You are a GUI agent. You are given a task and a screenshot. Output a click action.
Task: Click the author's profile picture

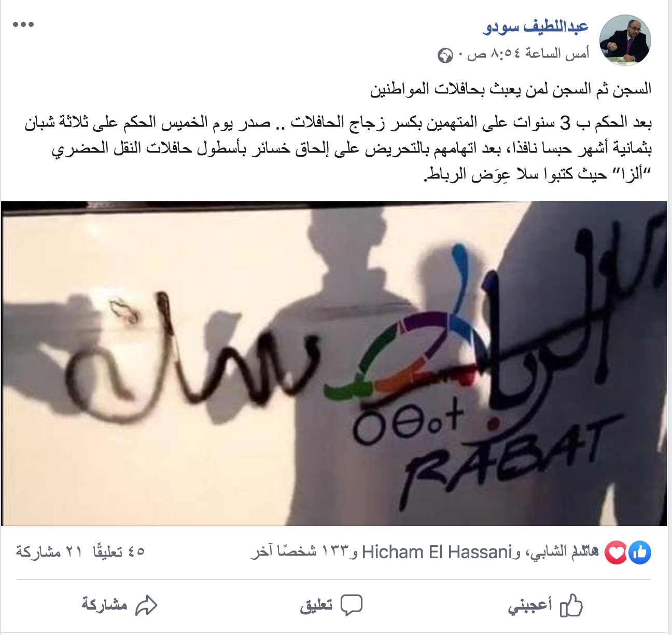(x=625, y=40)
